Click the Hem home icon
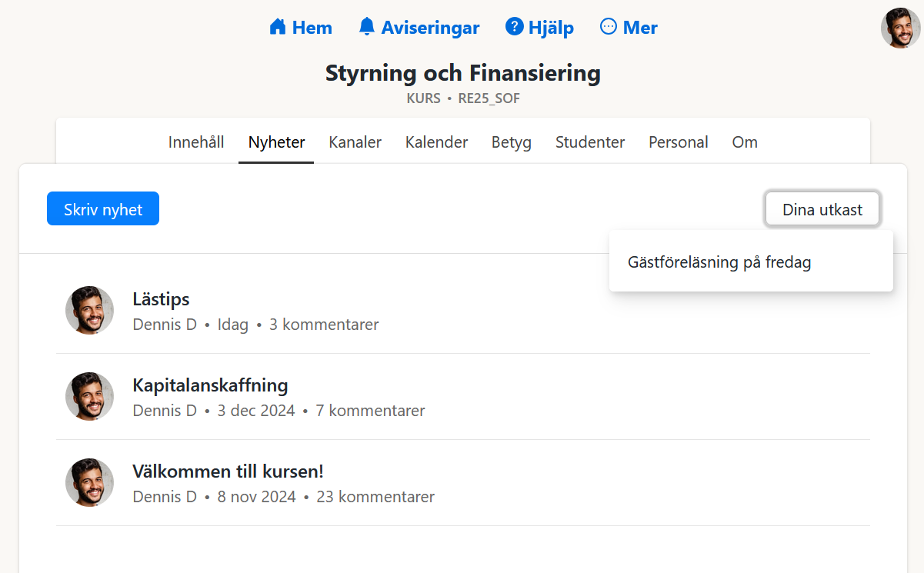924x573 pixels. tap(277, 26)
